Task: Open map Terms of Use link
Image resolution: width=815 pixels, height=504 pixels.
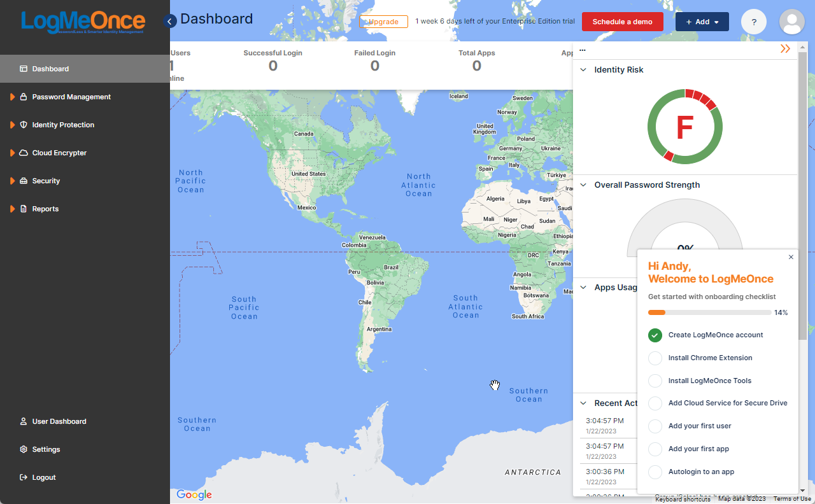Action: tap(792, 499)
